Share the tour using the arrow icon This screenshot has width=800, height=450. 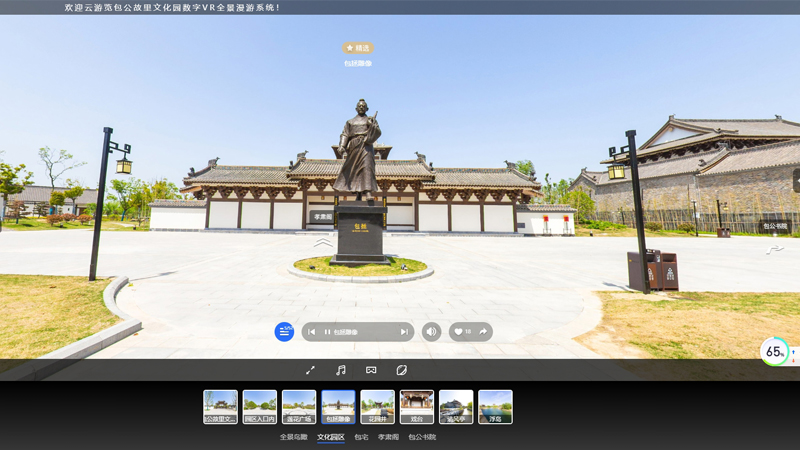483,332
